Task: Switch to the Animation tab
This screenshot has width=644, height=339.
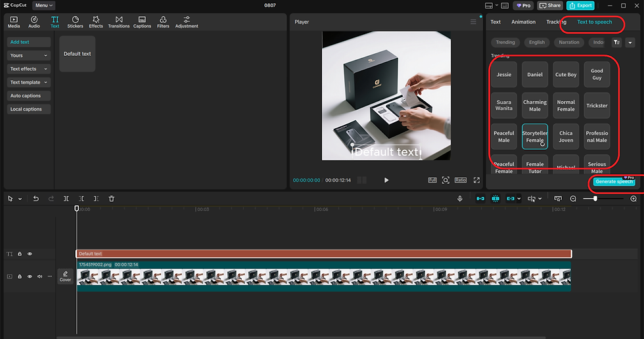Action: 523,22
